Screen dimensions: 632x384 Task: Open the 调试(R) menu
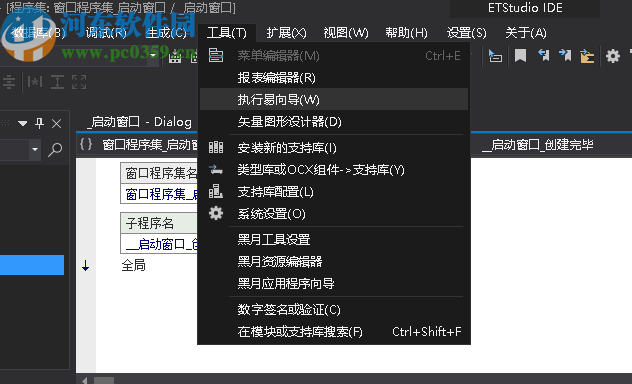tap(106, 33)
